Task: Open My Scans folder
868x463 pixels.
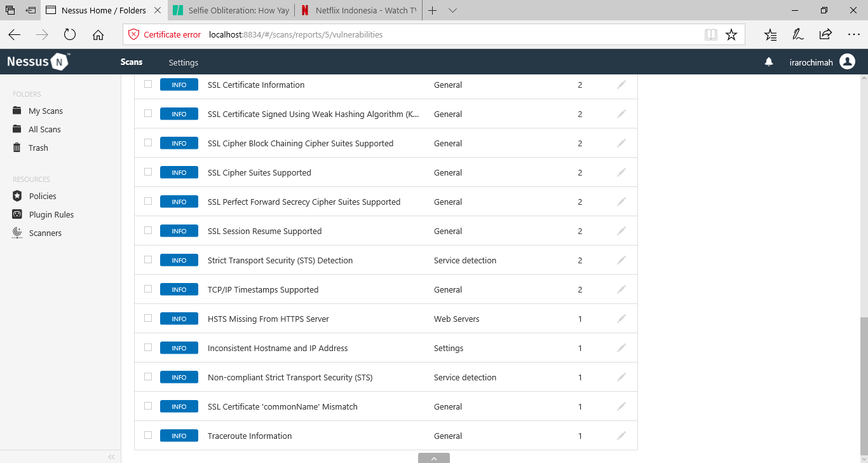Action: coord(44,111)
